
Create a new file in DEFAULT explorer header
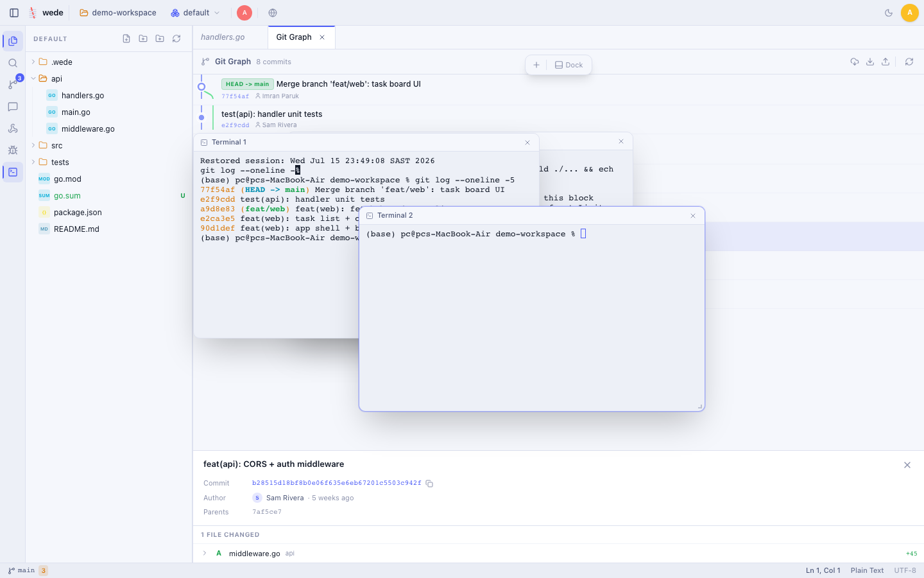(126, 39)
